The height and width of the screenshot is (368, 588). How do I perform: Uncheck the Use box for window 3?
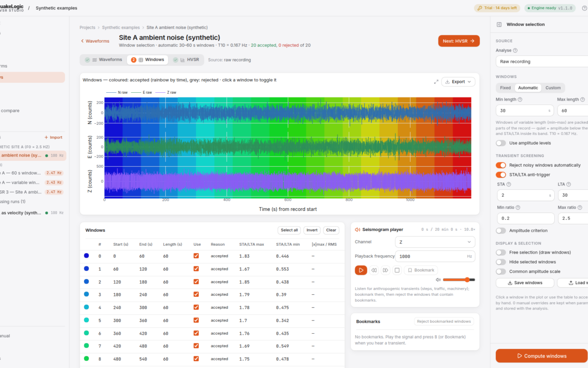(196, 294)
